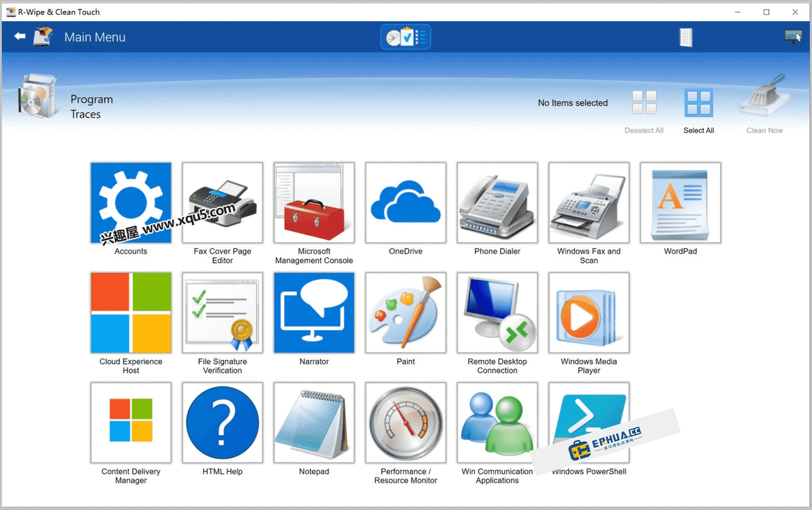Choose the Cloud Experience Host tile
The image size is (812, 510).
[131, 313]
